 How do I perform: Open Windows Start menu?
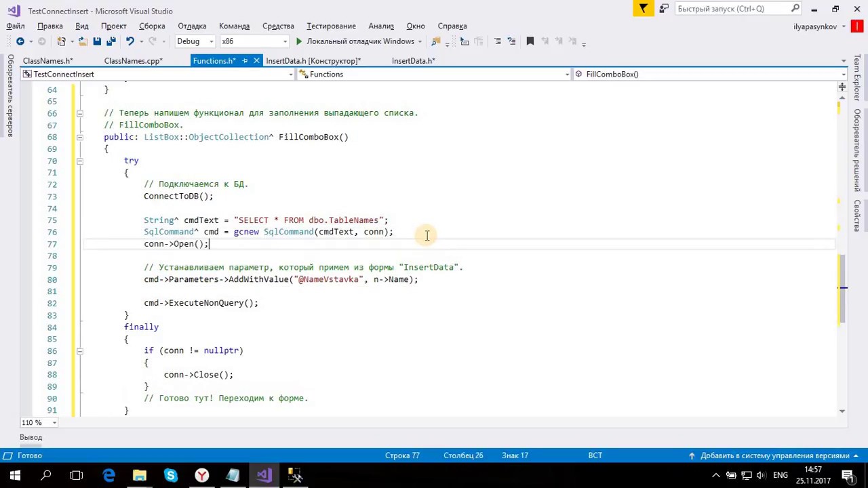point(15,475)
